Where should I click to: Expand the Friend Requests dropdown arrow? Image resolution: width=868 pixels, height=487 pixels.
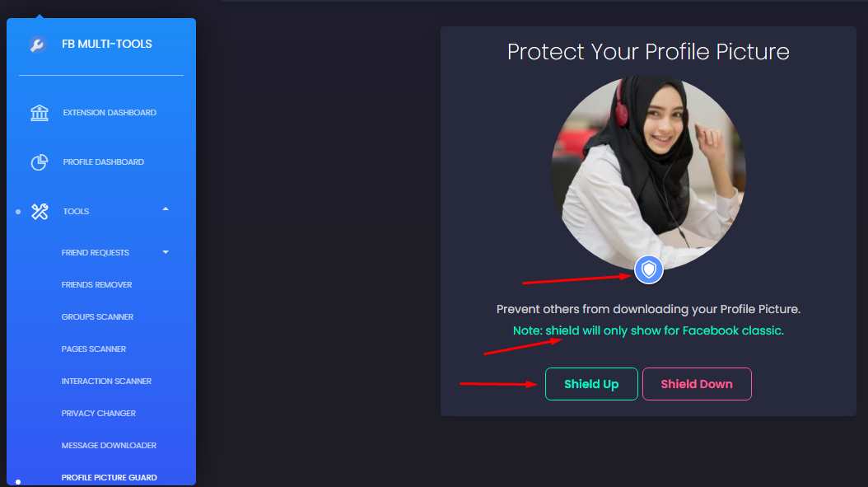166,252
